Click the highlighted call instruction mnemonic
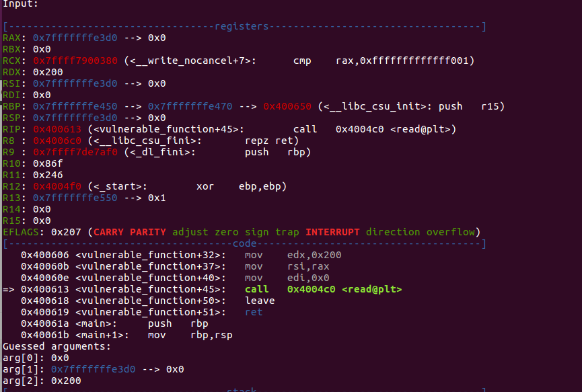 point(256,289)
